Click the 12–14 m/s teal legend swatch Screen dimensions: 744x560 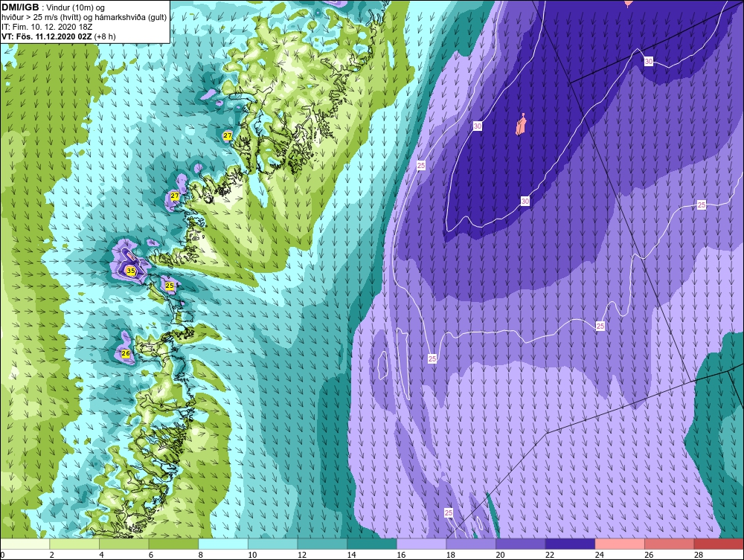[x=322, y=544]
